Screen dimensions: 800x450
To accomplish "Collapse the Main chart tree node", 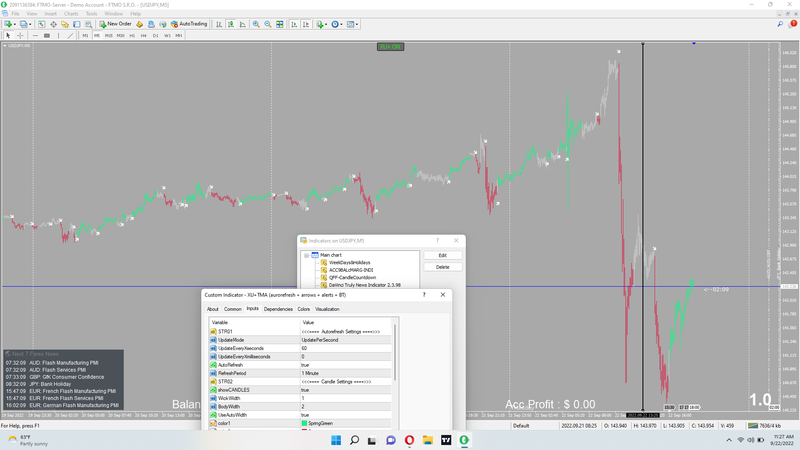I will [307, 255].
